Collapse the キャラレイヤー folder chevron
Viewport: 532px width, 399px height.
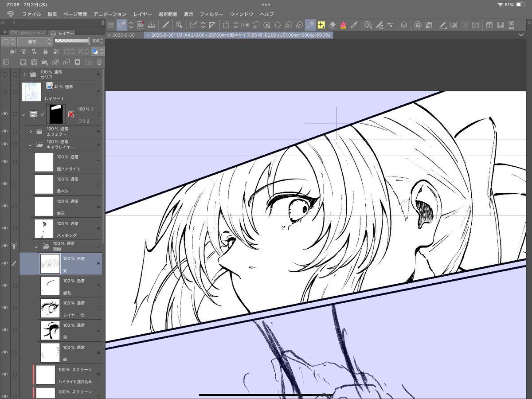30,145
